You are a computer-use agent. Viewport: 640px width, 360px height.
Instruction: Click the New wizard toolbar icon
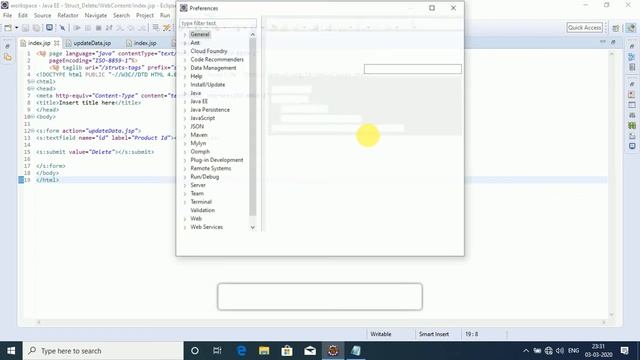coord(8,28)
